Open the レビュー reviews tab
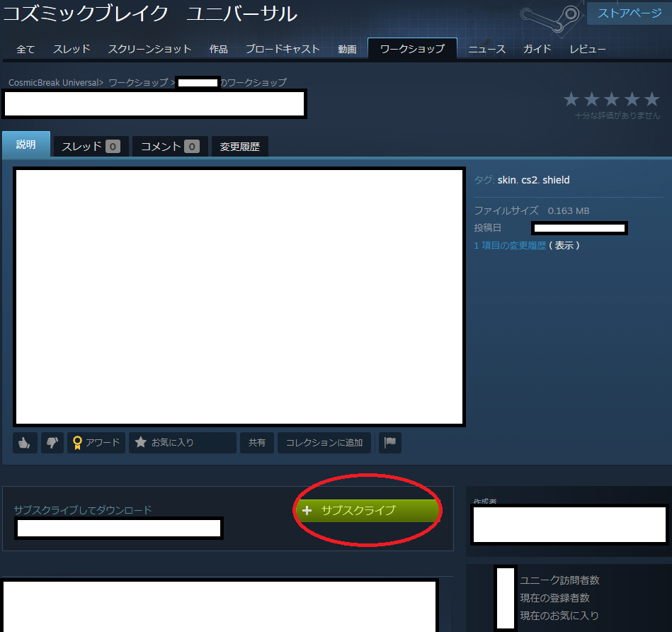Image resolution: width=672 pixels, height=632 pixels. pyautogui.click(x=588, y=50)
